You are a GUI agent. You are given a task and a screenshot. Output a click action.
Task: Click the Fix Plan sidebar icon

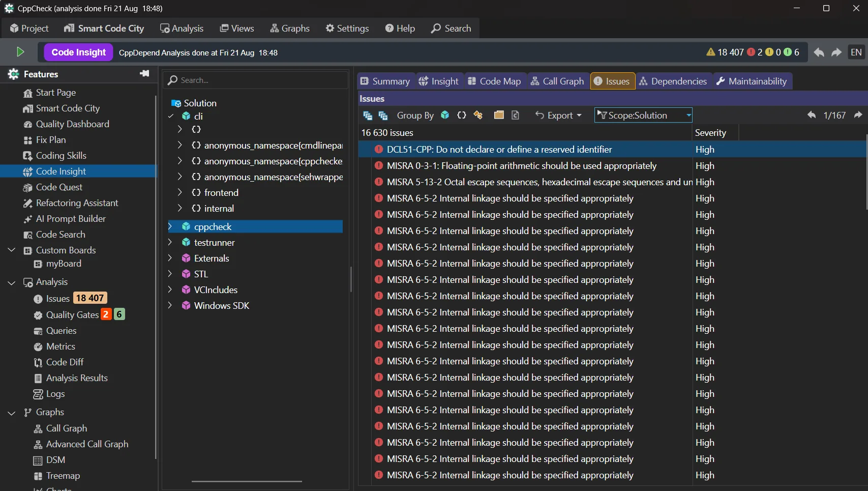coord(28,140)
